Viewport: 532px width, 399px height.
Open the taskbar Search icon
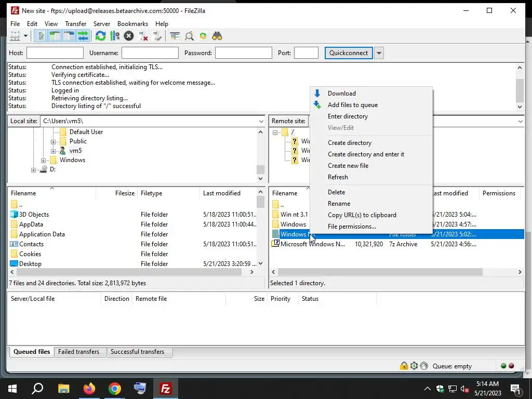tap(37, 388)
